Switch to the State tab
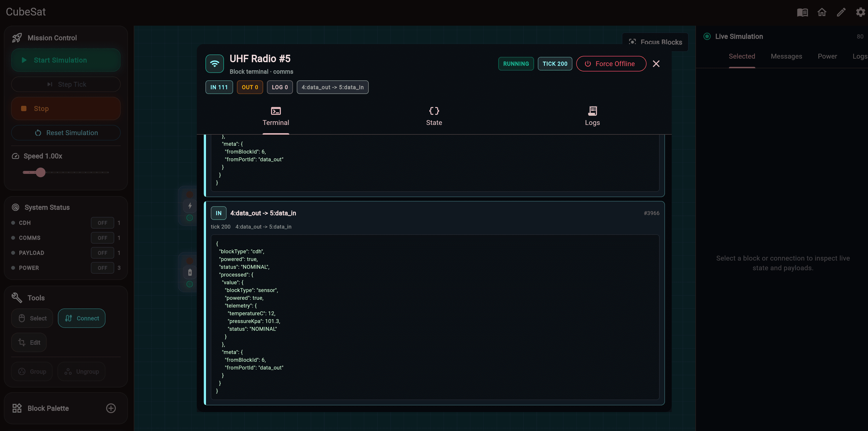Screen dimensions: 868x431 click(434, 116)
